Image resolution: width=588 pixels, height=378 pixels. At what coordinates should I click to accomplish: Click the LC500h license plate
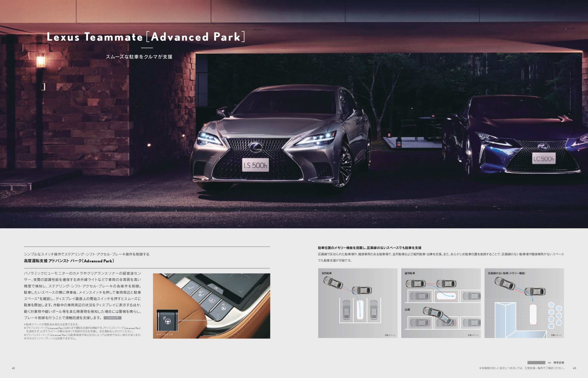[x=544, y=158]
